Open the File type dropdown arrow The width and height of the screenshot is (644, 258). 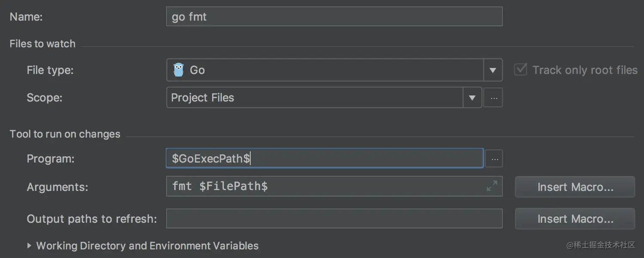[x=493, y=70]
